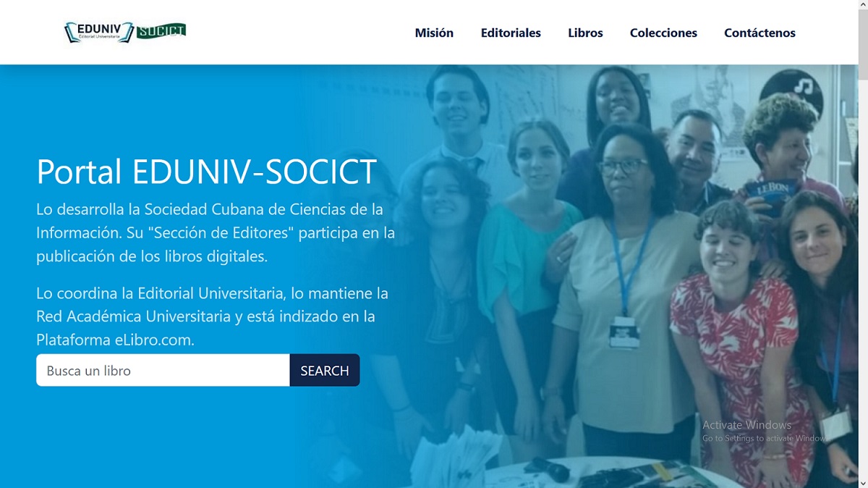Navigate to Colecciones
Screen dimensions: 868x488
click(663, 33)
